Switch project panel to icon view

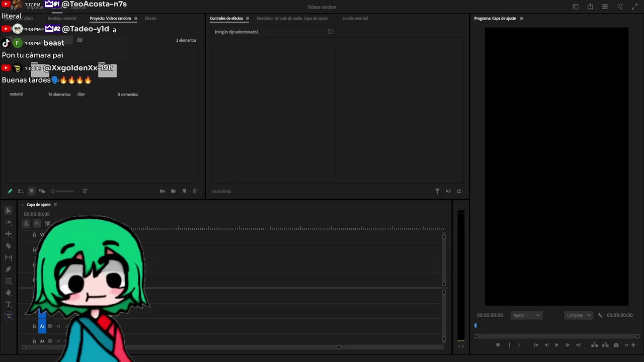click(31, 191)
